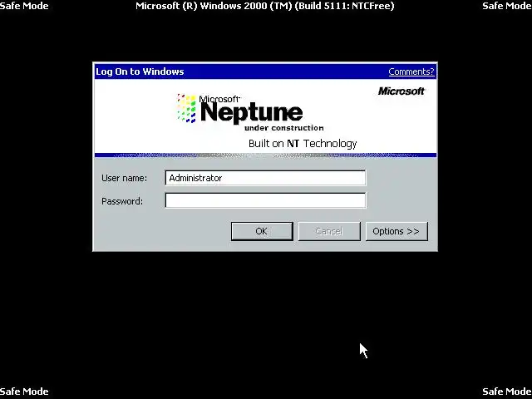
Task: Click the "Built on NT Technology" text
Action: pyautogui.click(x=303, y=144)
